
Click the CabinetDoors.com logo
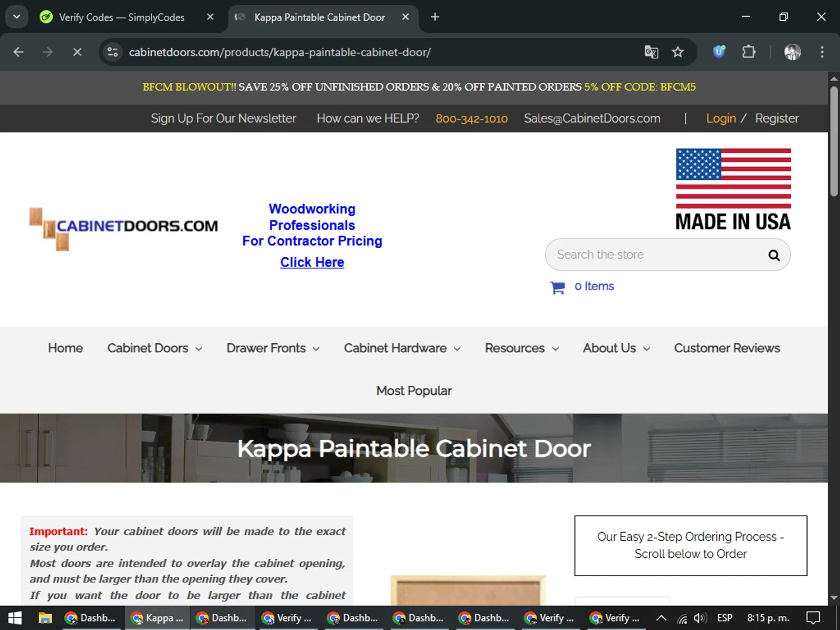(123, 228)
